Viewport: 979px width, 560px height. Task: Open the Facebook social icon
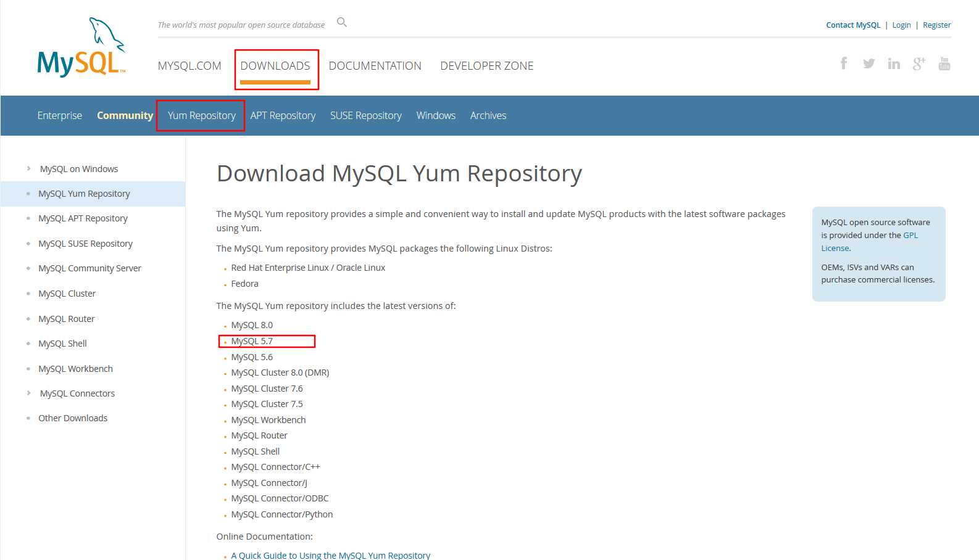(844, 63)
